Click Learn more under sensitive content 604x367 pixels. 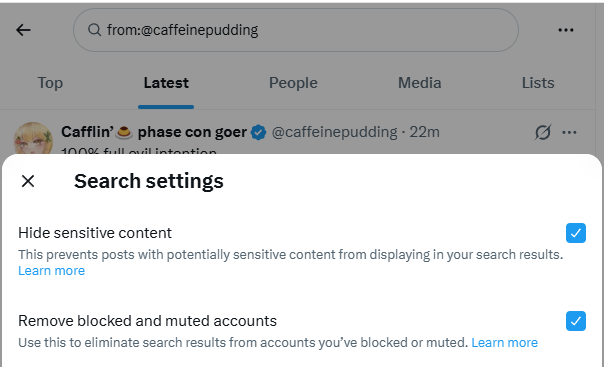tap(52, 271)
